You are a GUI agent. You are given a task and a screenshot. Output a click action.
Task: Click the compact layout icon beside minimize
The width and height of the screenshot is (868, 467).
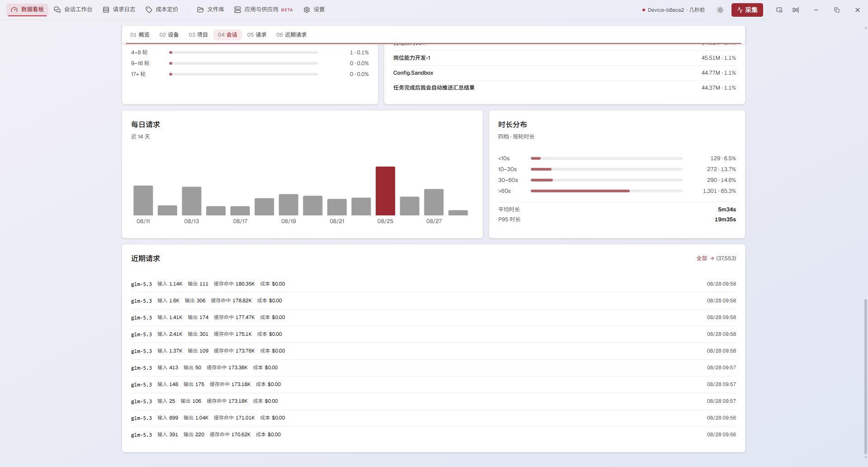pyautogui.click(x=796, y=10)
